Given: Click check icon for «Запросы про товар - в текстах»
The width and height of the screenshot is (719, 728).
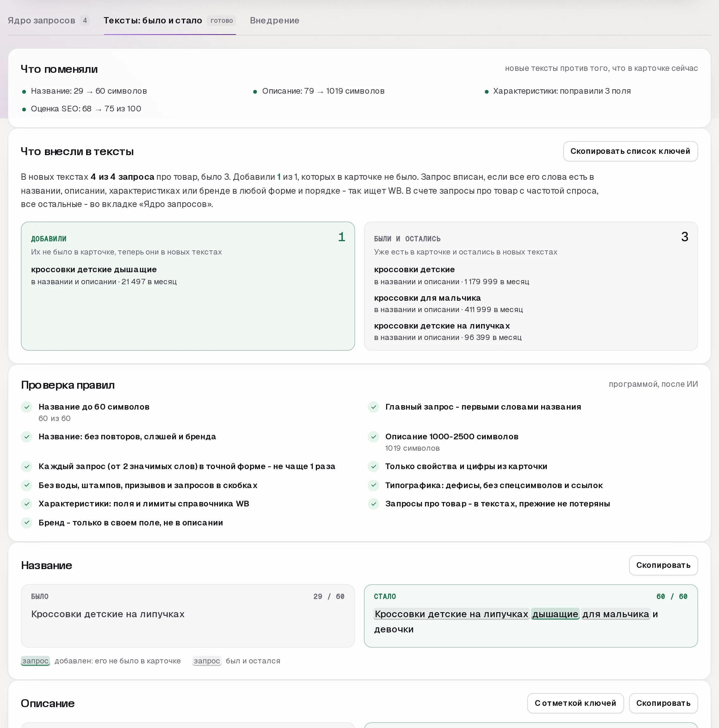Looking at the screenshot, I should point(373,504).
